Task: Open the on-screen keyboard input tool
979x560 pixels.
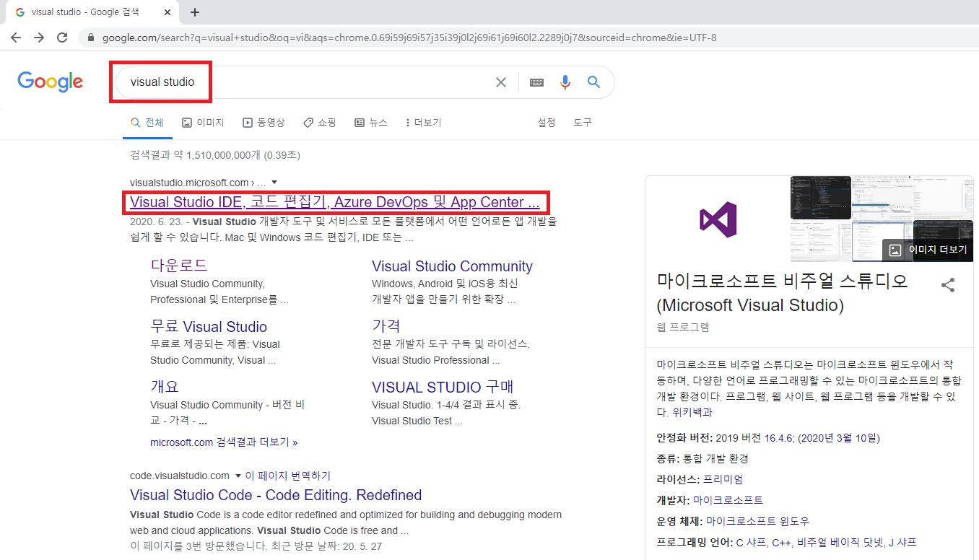Action: pyautogui.click(x=536, y=82)
